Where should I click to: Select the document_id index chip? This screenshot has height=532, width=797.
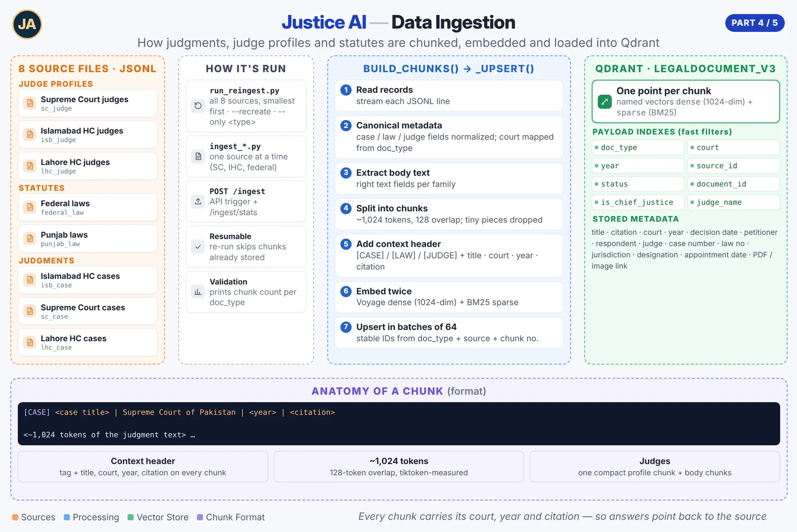pyautogui.click(x=734, y=184)
